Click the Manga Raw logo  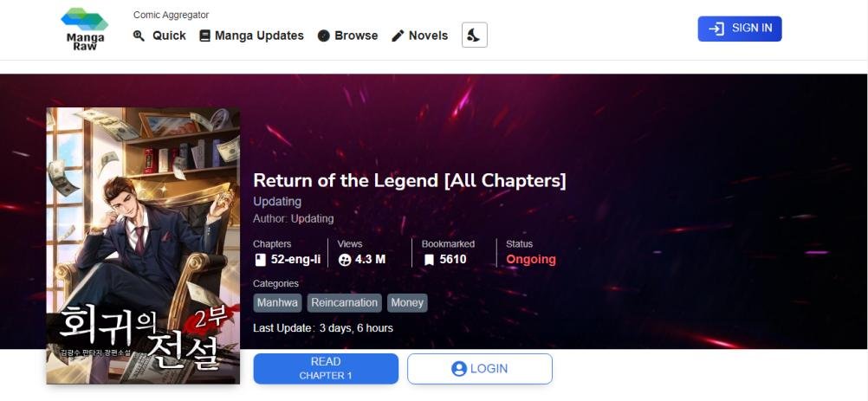(x=85, y=29)
